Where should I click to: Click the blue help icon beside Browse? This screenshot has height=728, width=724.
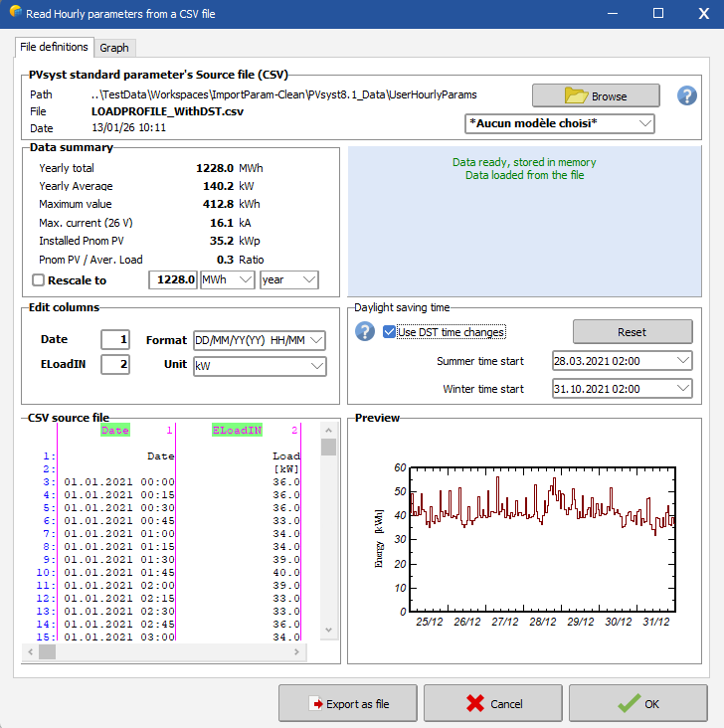(x=686, y=95)
